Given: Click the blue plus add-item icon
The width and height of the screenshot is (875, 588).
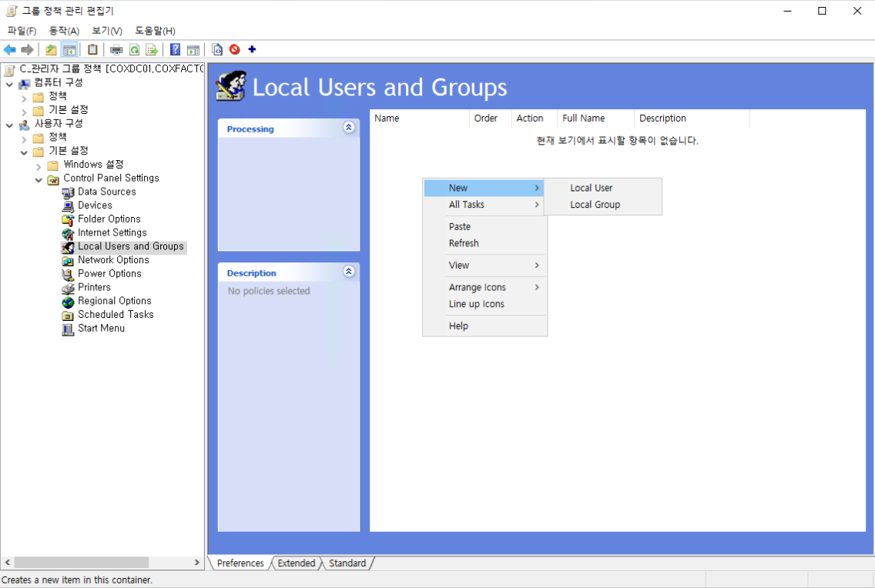Looking at the screenshot, I should click(x=252, y=49).
